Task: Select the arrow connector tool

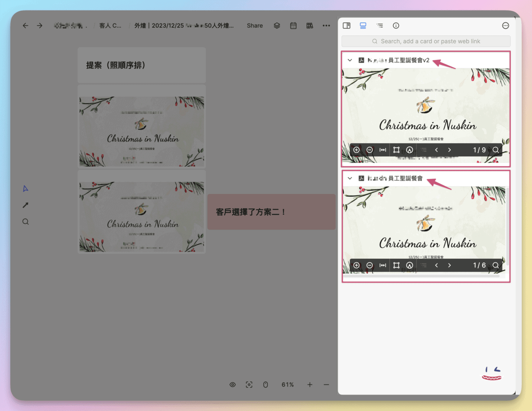Action: (x=25, y=205)
